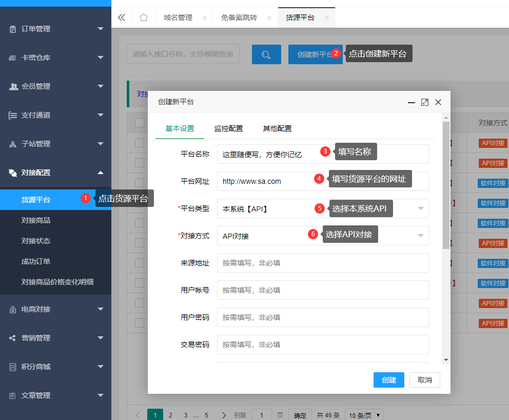Select the 基本设置 tab
Image resolution: width=509 pixels, height=420 pixels.
point(180,129)
